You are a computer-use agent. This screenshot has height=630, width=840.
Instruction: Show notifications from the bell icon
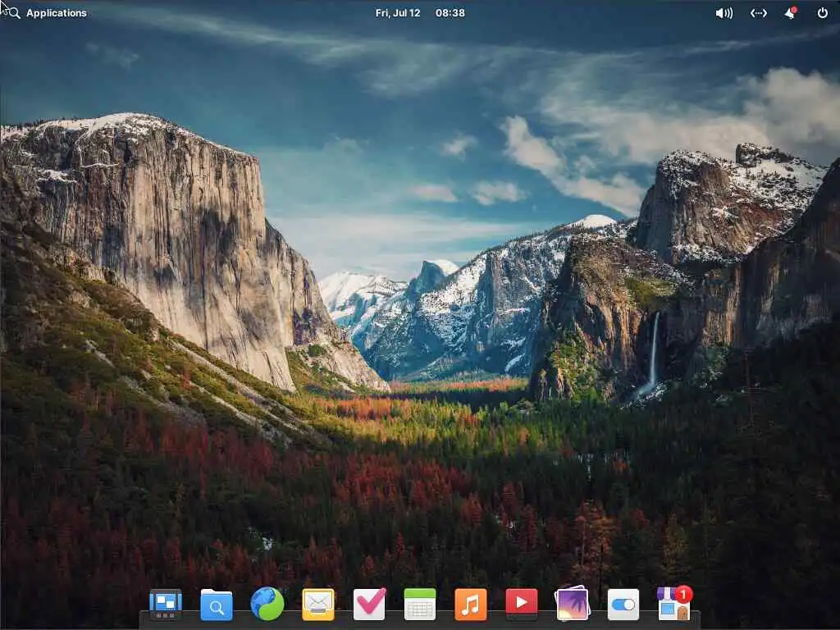coord(790,13)
